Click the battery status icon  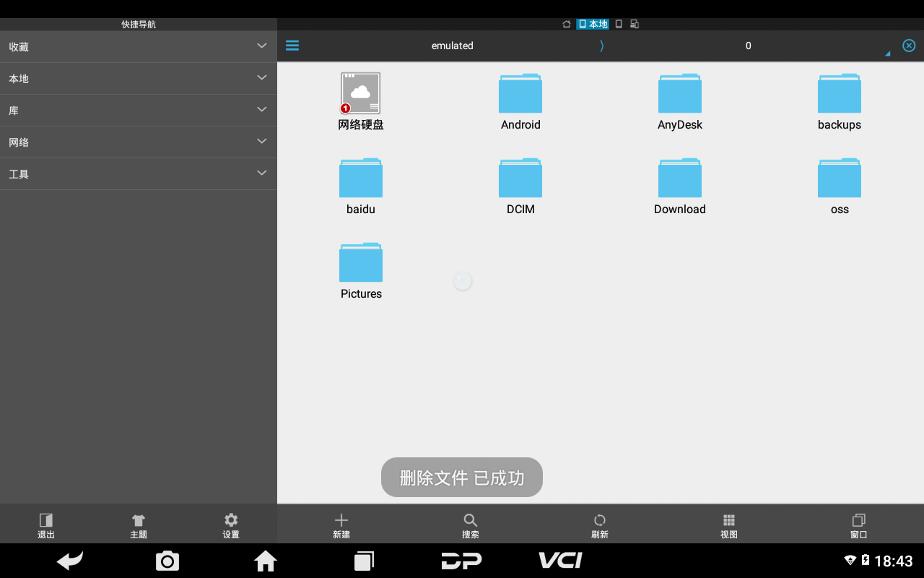tap(866, 560)
